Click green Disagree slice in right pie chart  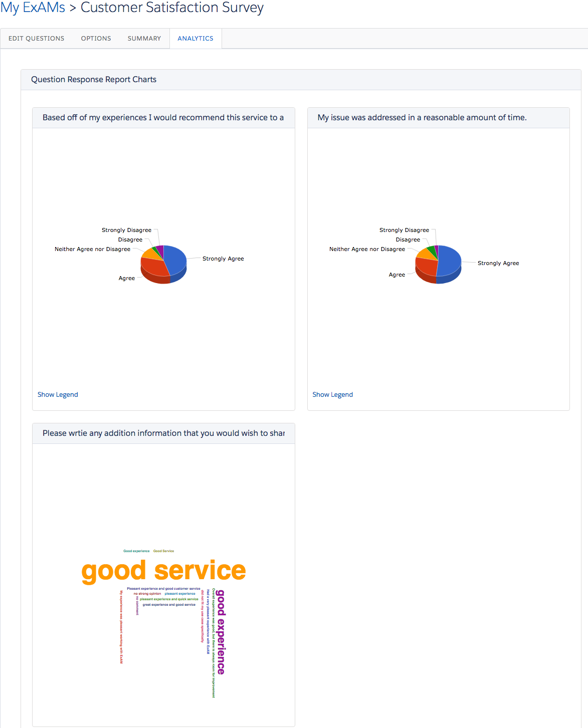coord(432,250)
